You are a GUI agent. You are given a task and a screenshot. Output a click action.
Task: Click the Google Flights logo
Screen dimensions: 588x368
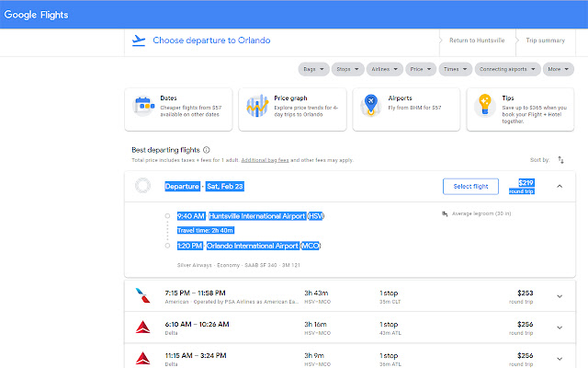tap(36, 15)
